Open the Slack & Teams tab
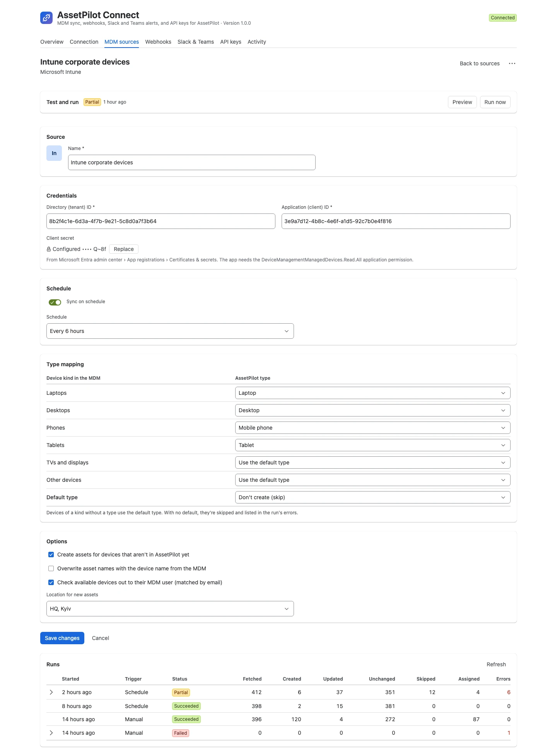Screen dimensions: 557x756 [196, 42]
